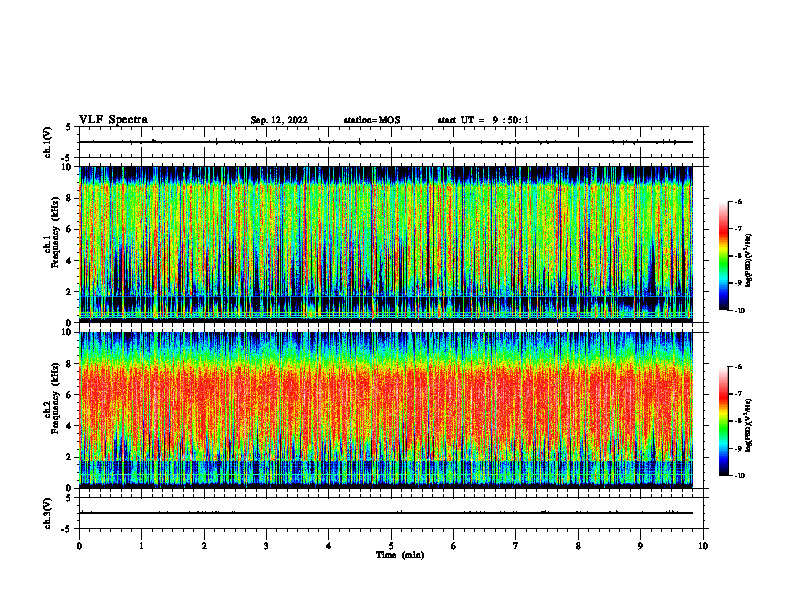Click the "4" kHz tick of ch.2 spectrogram
792x612 pixels.
[69, 426]
